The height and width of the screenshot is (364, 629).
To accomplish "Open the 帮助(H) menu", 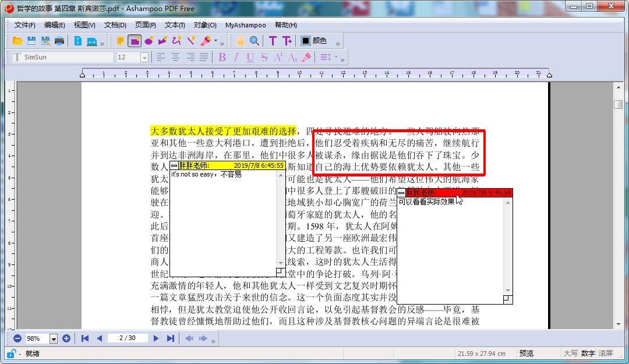I will click(x=285, y=25).
